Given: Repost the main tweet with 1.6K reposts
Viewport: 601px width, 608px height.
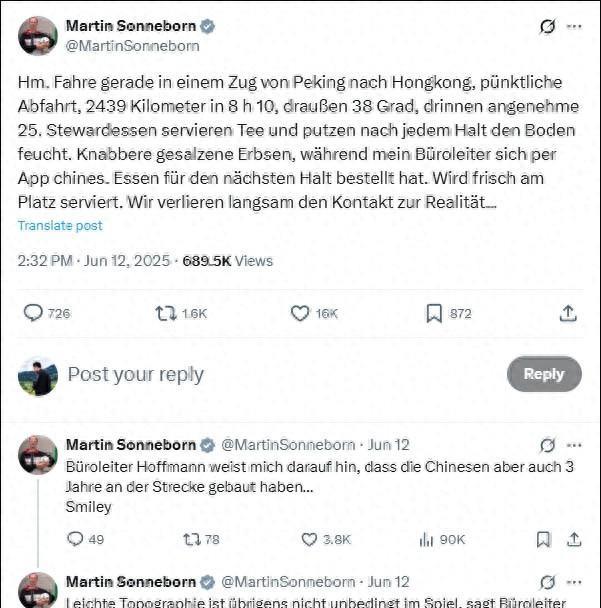Looking at the screenshot, I should [x=166, y=313].
